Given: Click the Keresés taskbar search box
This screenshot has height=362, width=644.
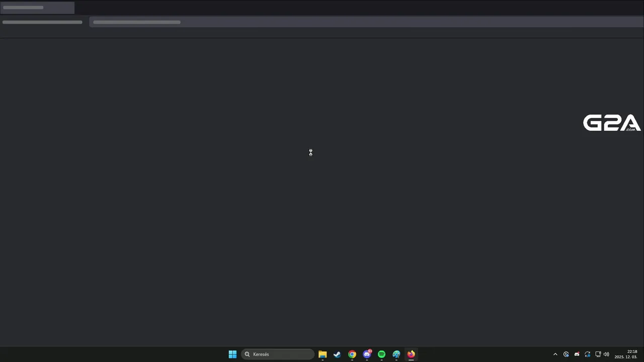Looking at the screenshot, I should click(x=278, y=354).
